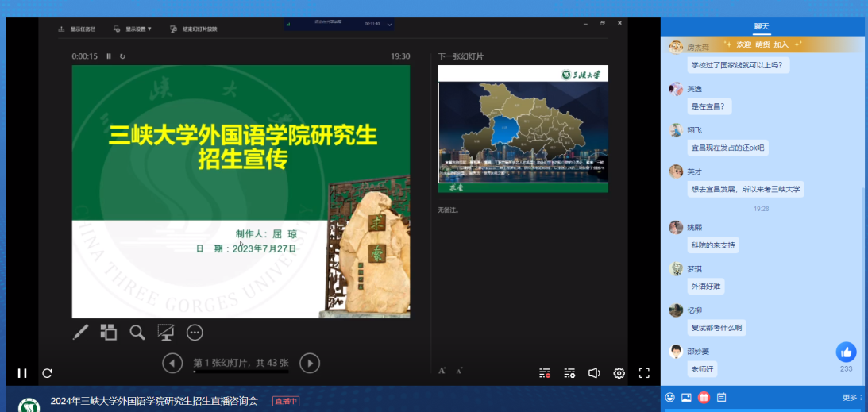Enter fullscreen video mode
The image size is (868, 412).
tap(644, 373)
